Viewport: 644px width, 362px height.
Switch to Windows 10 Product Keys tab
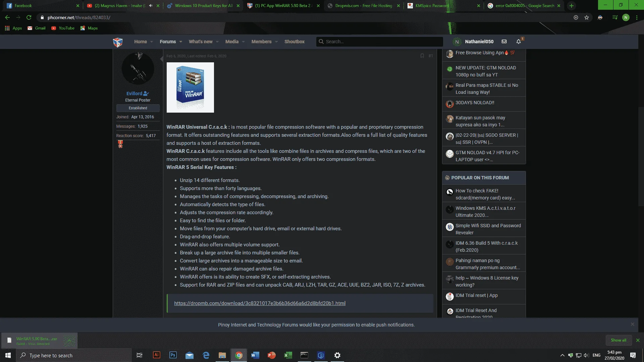click(204, 6)
